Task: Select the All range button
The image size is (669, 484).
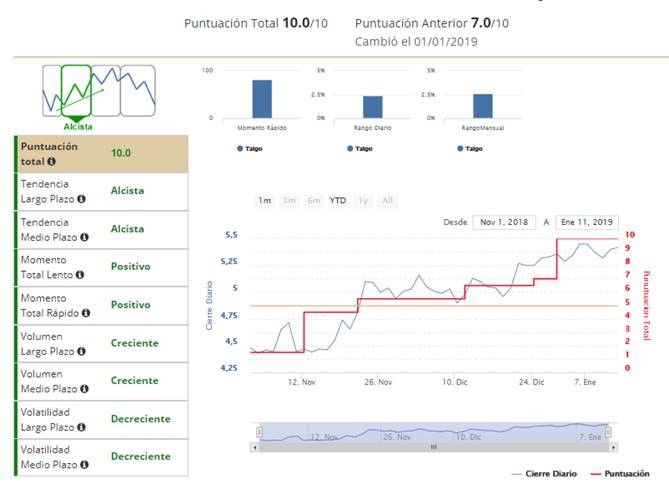Action: click(x=387, y=200)
